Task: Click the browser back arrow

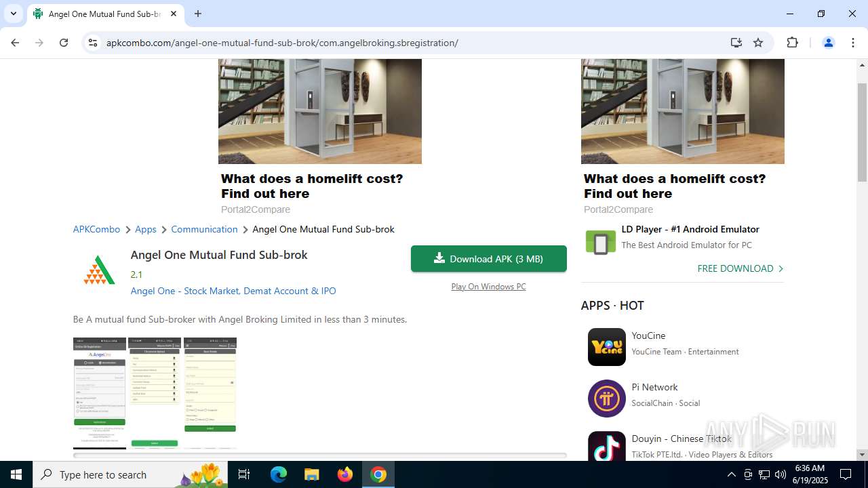Action: pos(15,43)
